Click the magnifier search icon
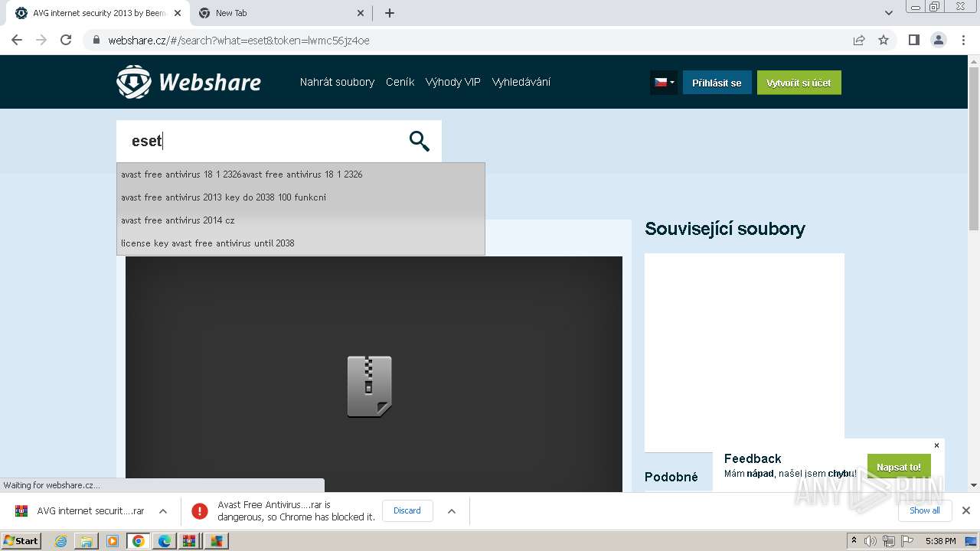 click(419, 141)
